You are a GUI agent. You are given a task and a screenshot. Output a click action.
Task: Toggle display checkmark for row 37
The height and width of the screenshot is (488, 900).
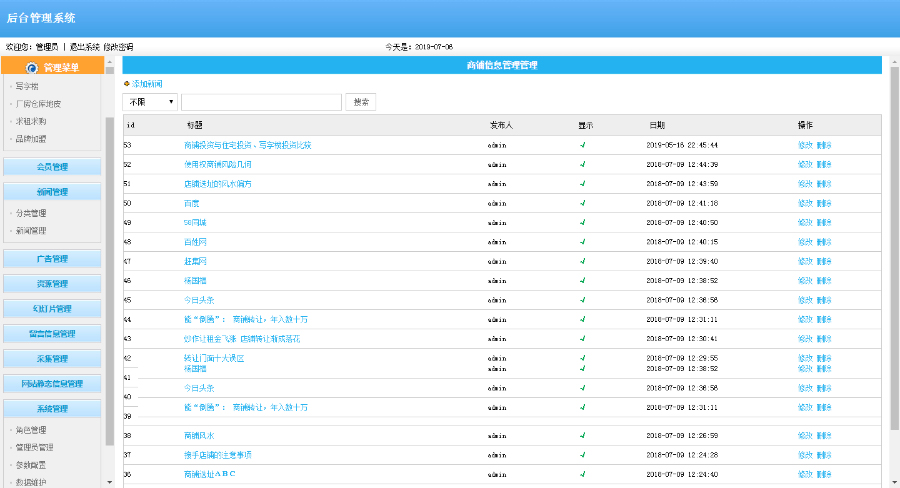coord(582,455)
